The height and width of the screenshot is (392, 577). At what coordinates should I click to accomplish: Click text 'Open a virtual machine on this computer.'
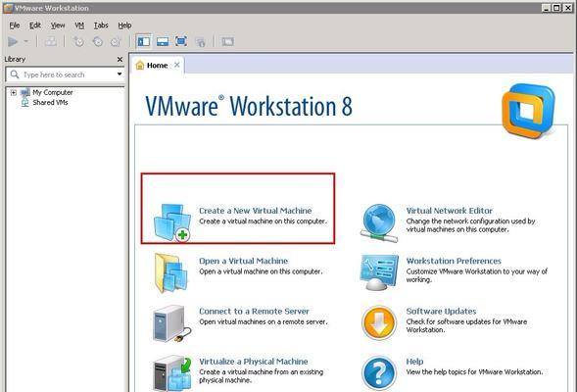(261, 271)
